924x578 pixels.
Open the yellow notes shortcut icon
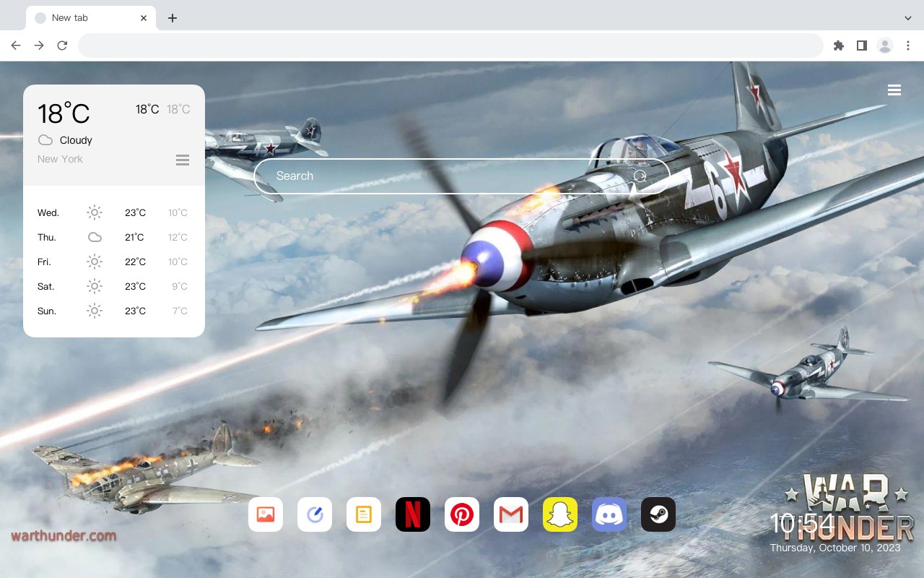tap(364, 514)
